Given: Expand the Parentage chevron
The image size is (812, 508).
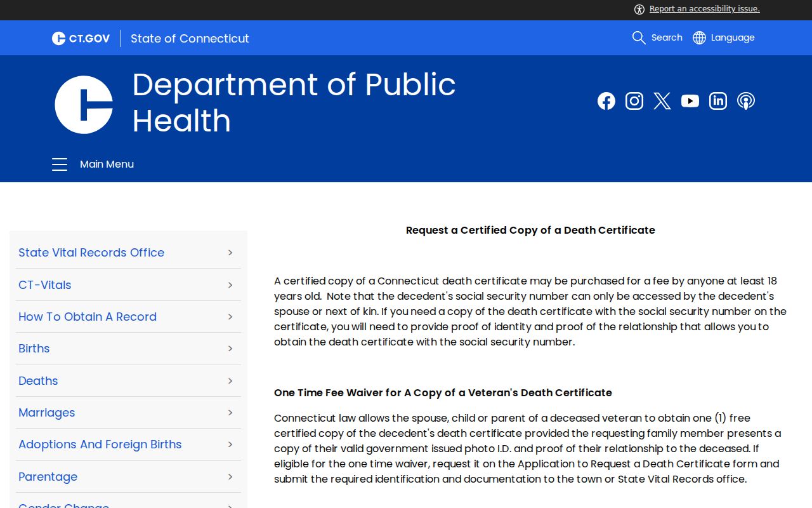Looking at the screenshot, I should (230, 477).
